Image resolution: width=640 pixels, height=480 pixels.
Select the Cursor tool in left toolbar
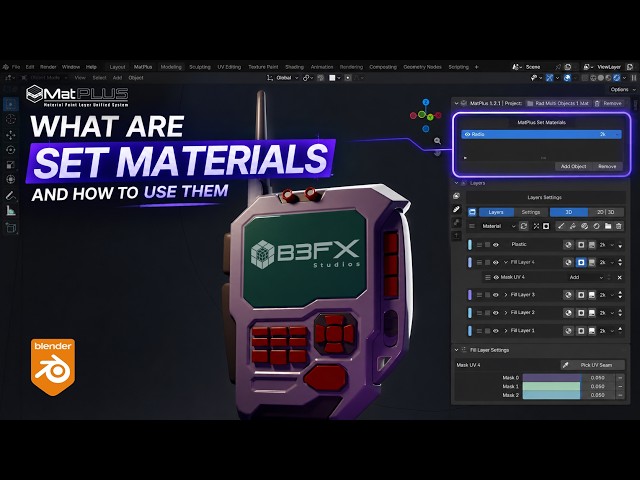tap(11, 119)
